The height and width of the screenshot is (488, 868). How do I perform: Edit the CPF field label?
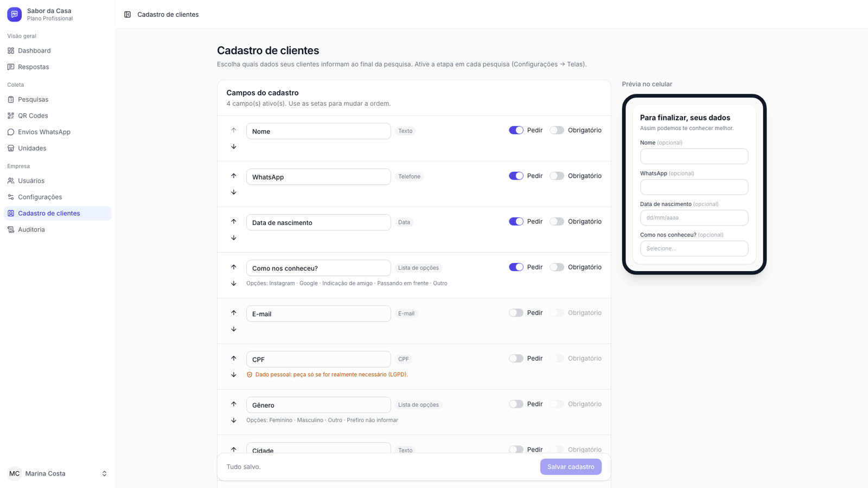click(x=318, y=359)
